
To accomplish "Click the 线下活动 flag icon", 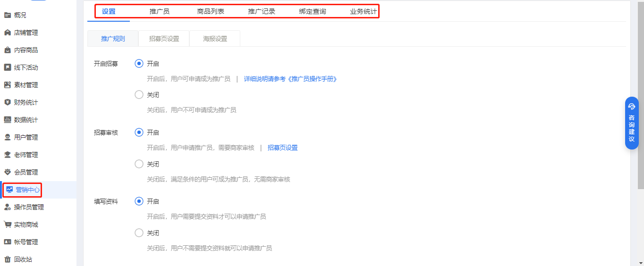I will [8, 67].
